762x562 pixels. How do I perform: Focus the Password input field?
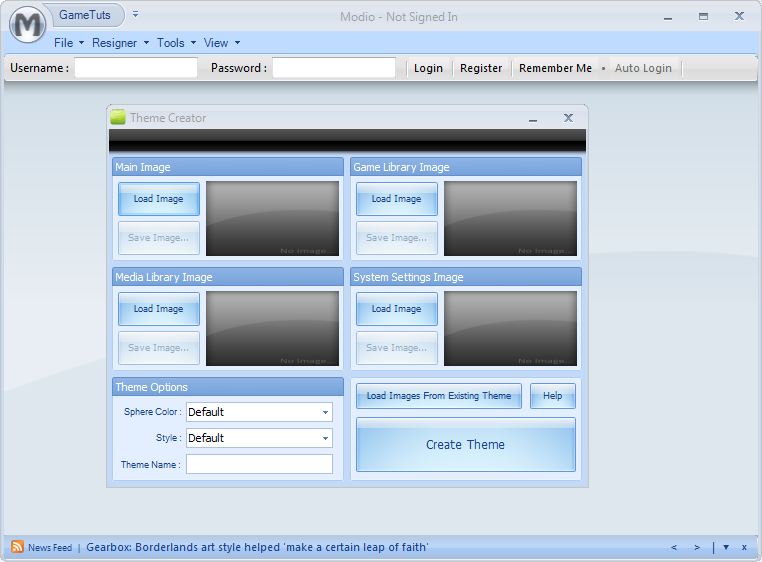coord(334,68)
